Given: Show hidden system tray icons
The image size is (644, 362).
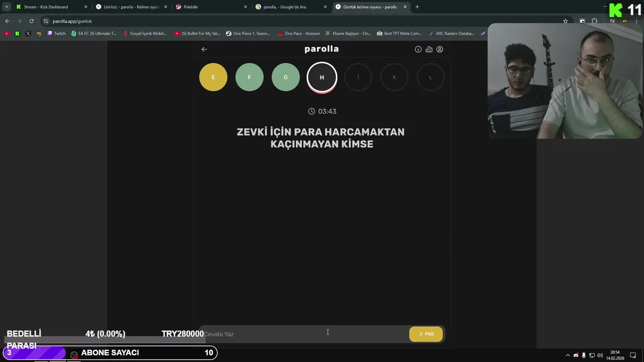Looking at the screenshot, I should coord(568,355).
